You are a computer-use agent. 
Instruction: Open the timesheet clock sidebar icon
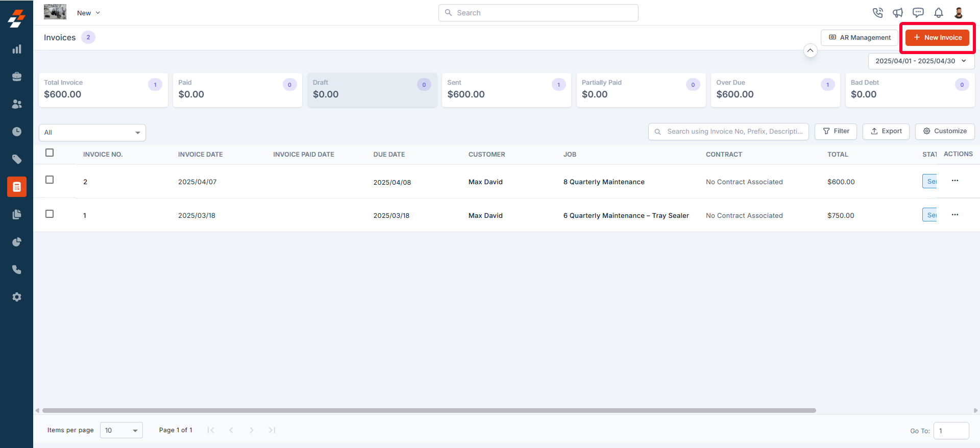[x=17, y=132]
